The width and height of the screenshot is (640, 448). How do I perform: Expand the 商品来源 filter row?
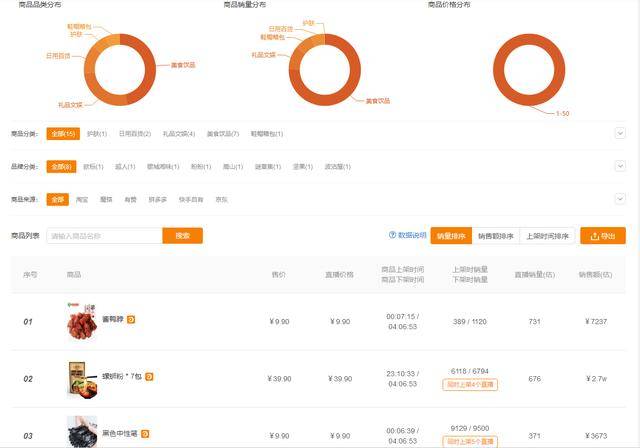pos(620,199)
